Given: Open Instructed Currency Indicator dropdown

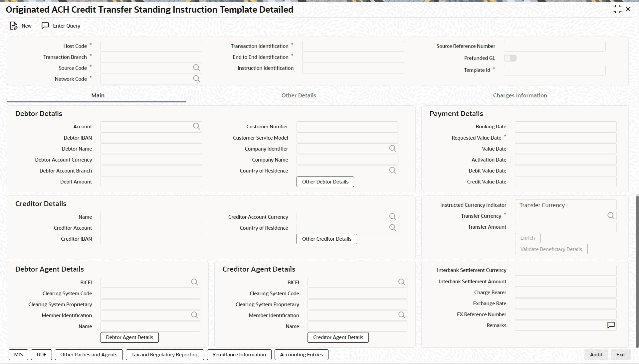Looking at the screenshot, I should pos(565,205).
